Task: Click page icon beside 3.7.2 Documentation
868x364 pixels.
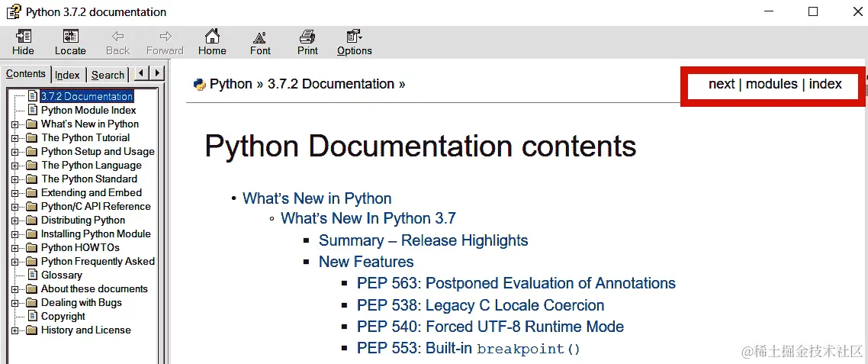Action: coord(33,96)
